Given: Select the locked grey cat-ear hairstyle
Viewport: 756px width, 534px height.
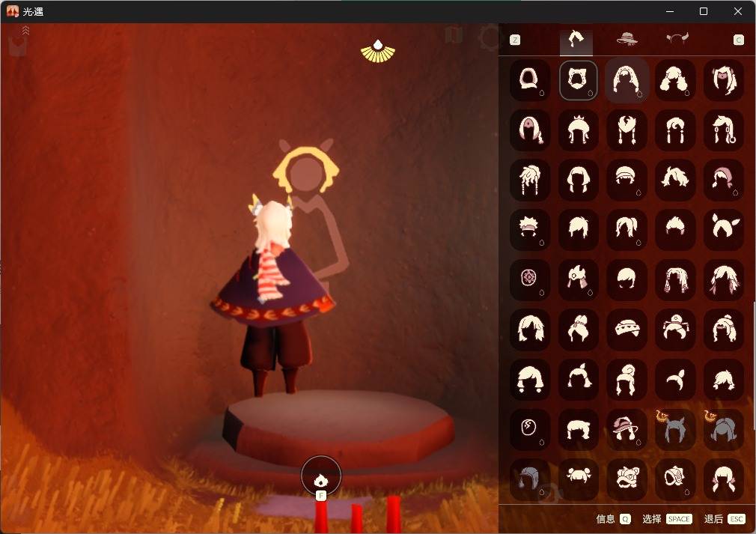Looking at the screenshot, I should [675, 429].
